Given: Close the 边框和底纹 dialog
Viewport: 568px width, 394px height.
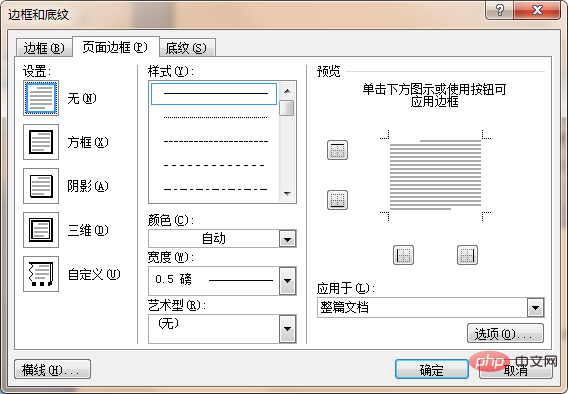Looking at the screenshot, I should click(x=537, y=10).
